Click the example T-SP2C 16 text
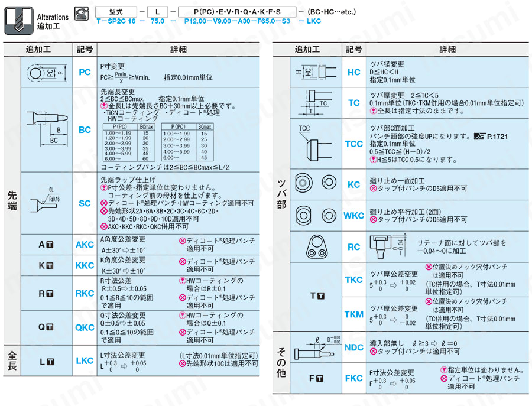This screenshot has width=532, height=406. tap(116, 21)
